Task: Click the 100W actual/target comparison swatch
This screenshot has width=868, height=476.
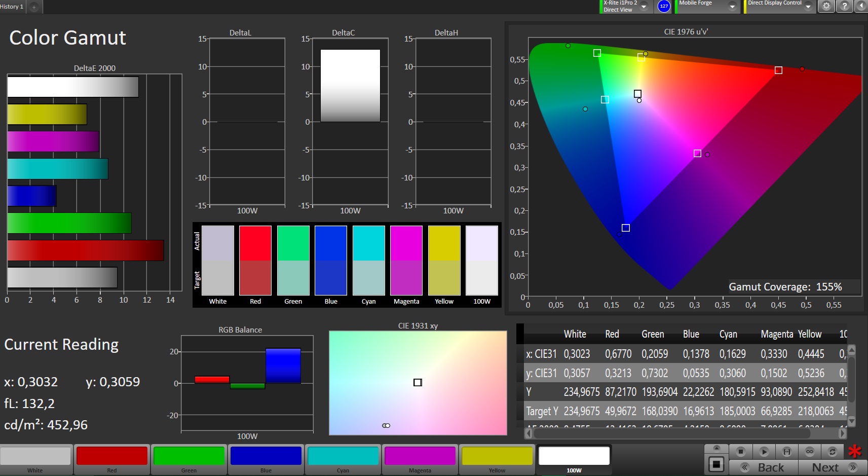Action: pos(482,261)
